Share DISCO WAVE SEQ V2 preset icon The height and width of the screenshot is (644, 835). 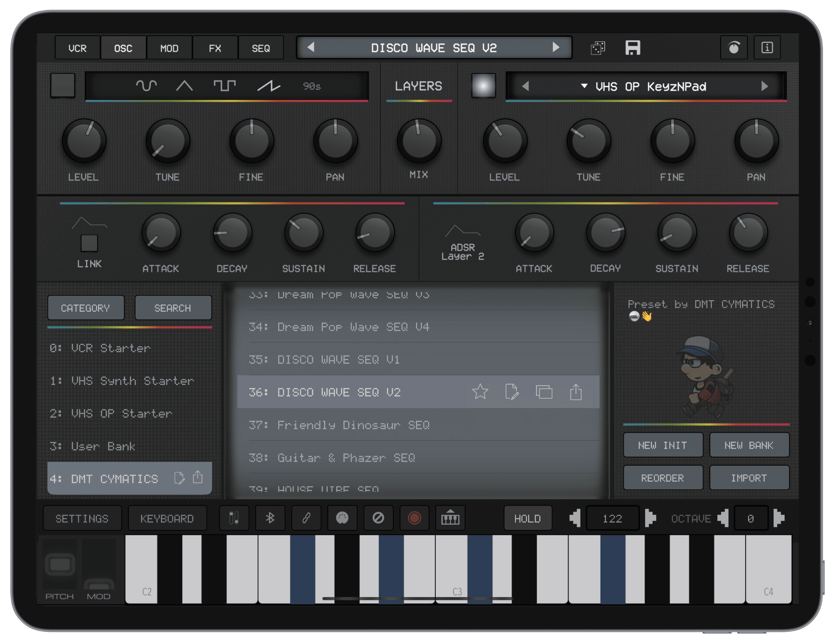(x=576, y=392)
